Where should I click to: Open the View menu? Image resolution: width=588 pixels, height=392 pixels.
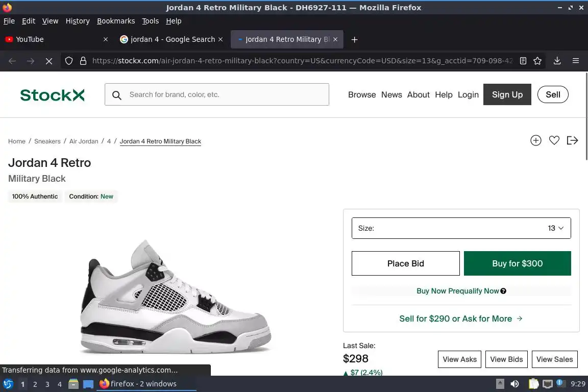pos(50,21)
